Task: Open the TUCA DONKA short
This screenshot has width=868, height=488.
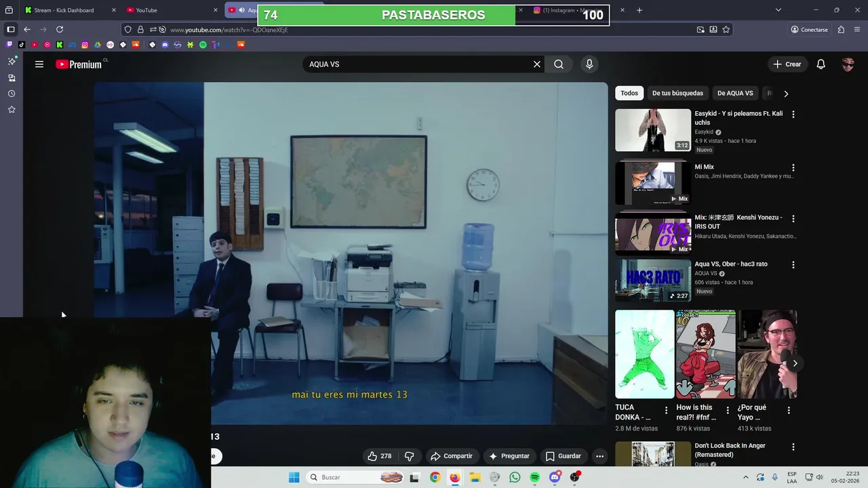Action: tap(645, 354)
